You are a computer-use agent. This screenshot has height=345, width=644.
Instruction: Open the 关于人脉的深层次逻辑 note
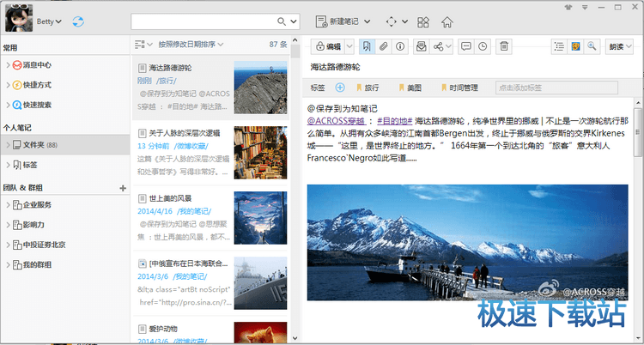210,153
